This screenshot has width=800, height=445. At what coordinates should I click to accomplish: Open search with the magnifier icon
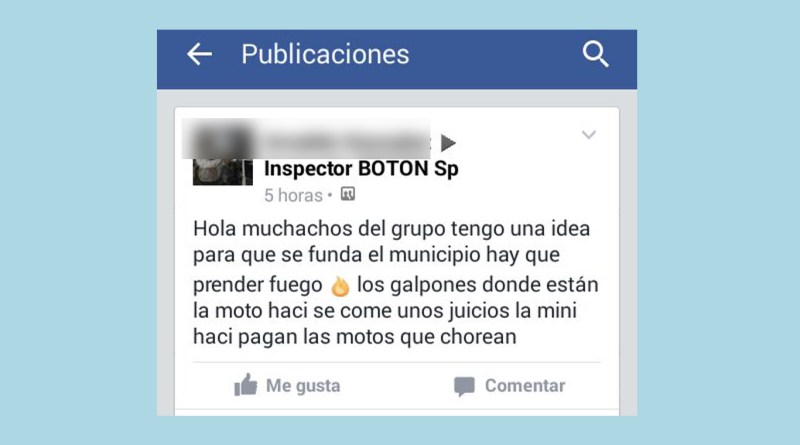pyautogui.click(x=595, y=54)
